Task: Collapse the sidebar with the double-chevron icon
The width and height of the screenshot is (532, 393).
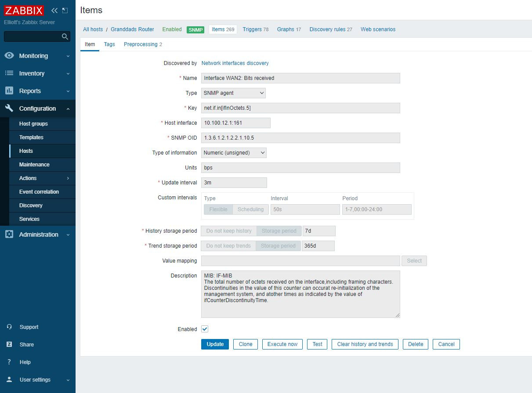Action: click(x=54, y=10)
